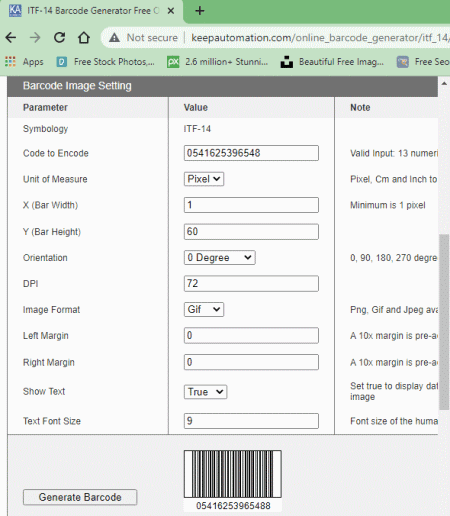Click the Value column header
This screenshot has height=516, width=450.
pyautogui.click(x=196, y=108)
